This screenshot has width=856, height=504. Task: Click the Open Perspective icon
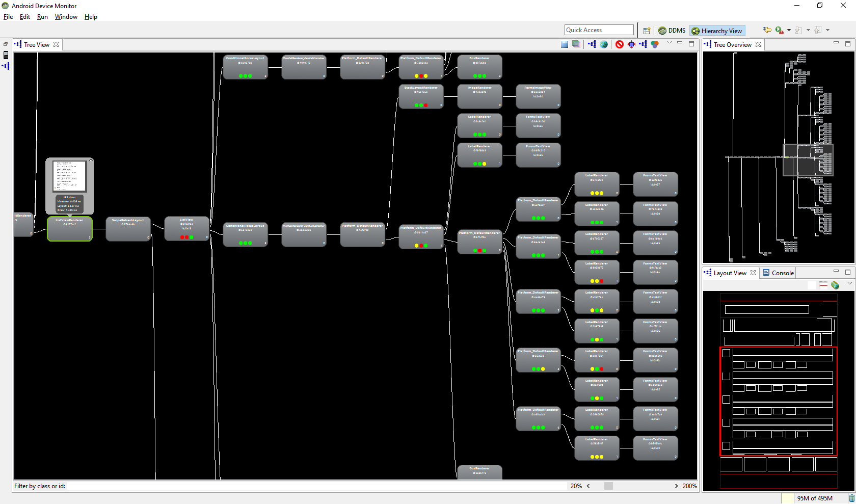coord(647,31)
